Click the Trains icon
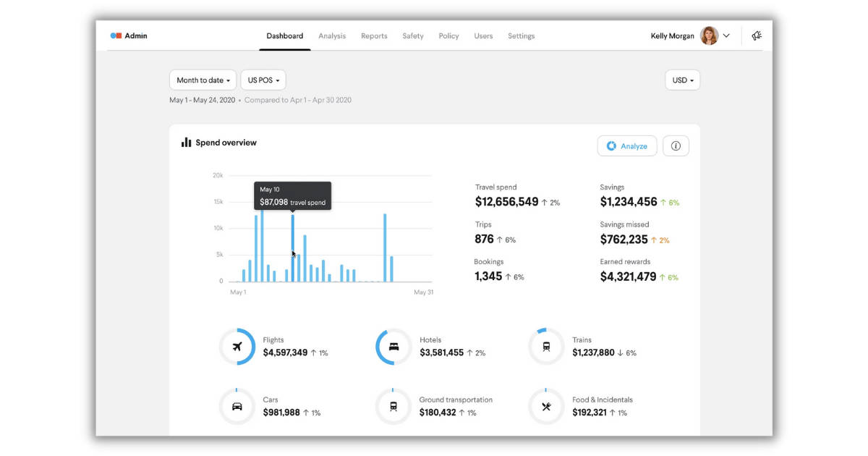Screen dimensions: 868x456 pyautogui.click(x=546, y=346)
